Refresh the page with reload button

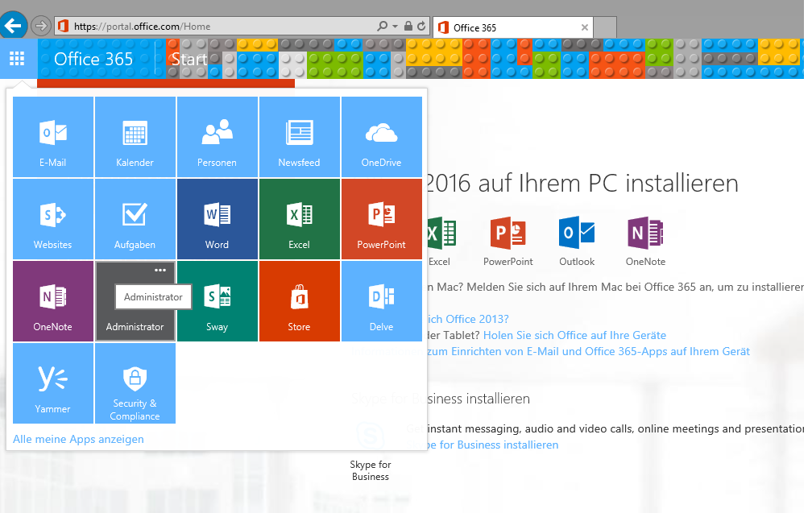pyautogui.click(x=421, y=26)
